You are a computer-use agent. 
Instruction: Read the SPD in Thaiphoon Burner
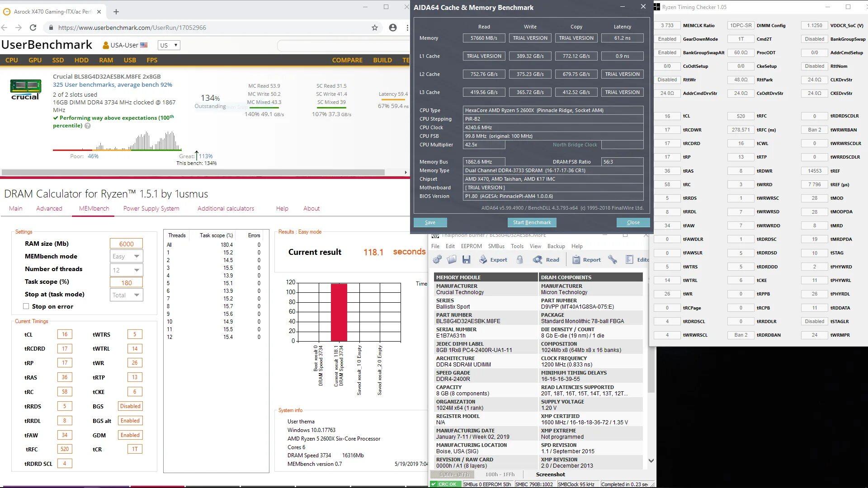[x=546, y=260]
